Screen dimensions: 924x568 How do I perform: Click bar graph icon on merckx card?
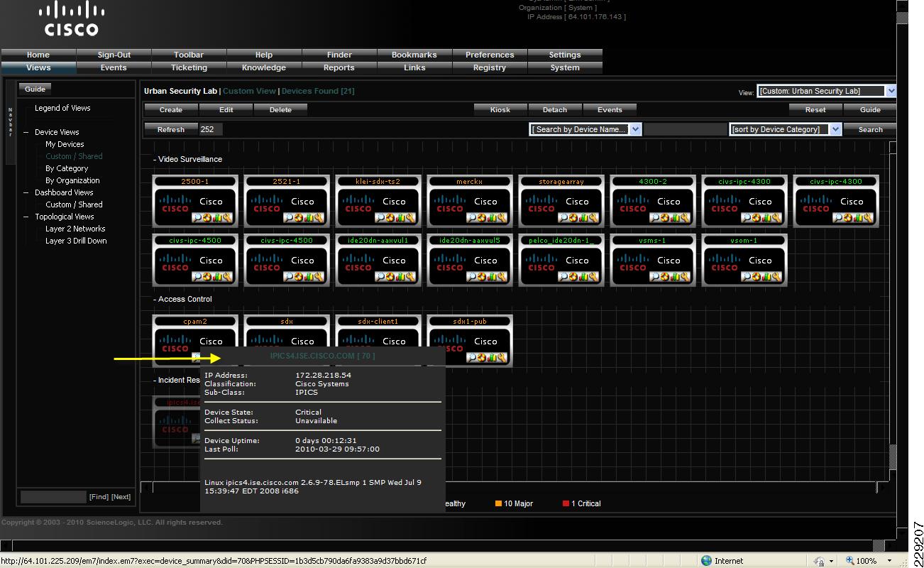click(x=492, y=217)
